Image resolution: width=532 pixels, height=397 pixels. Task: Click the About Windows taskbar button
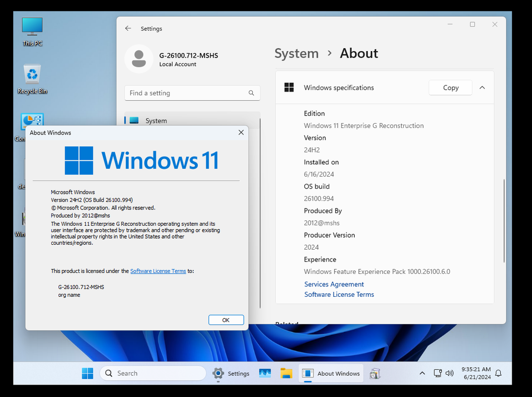click(331, 373)
